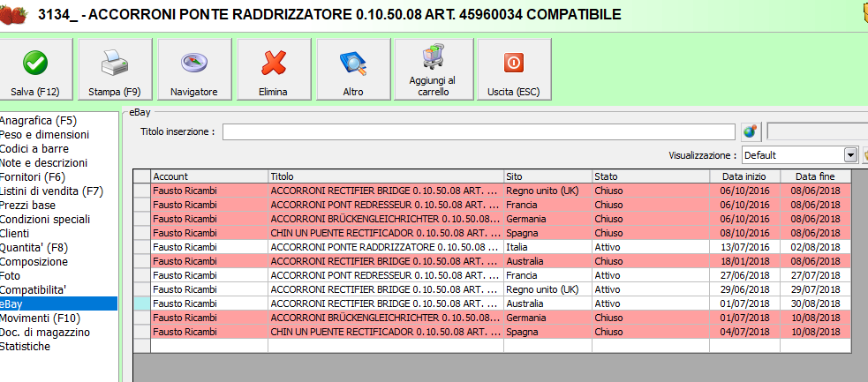Click the 29/06/2018 start date cell
The image size is (868, 382).
coord(744,289)
